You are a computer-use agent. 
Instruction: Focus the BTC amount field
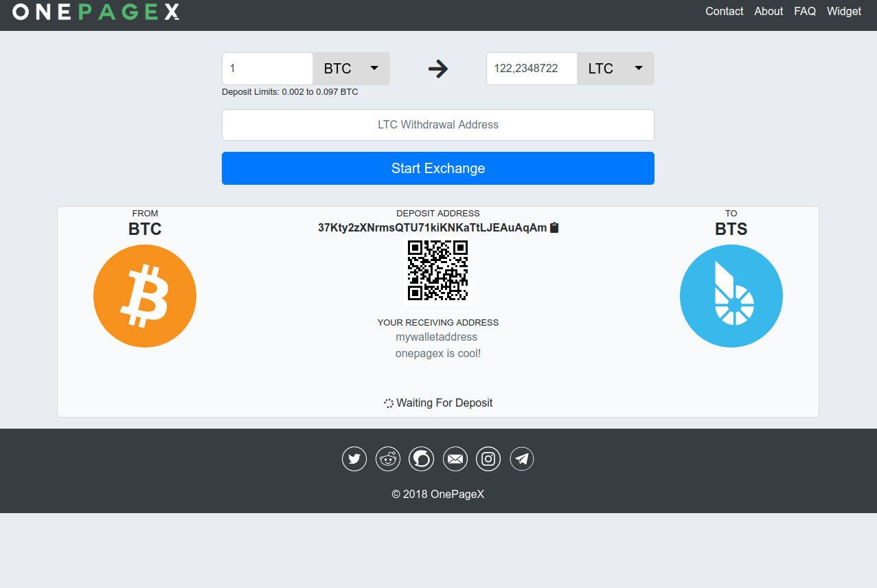pyautogui.click(x=267, y=69)
